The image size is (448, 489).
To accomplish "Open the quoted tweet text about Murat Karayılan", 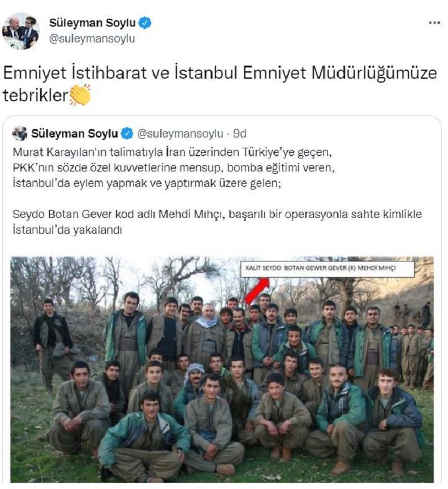I will pyautogui.click(x=174, y=168).
